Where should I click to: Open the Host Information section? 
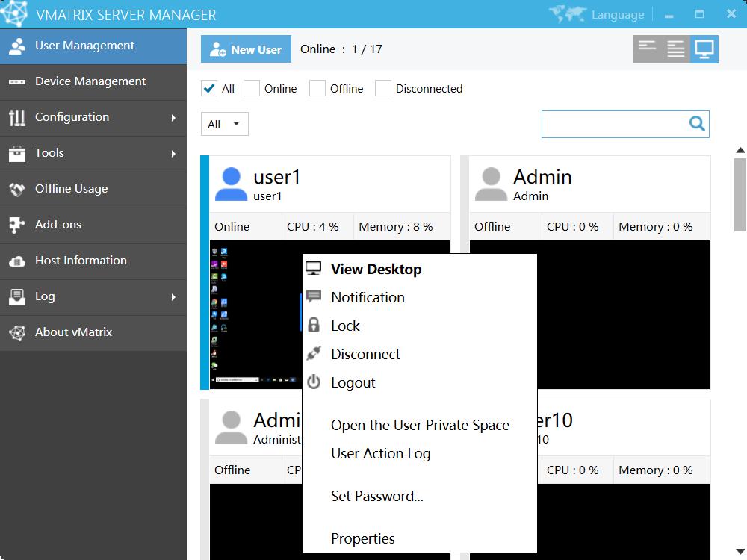[93, 261]
